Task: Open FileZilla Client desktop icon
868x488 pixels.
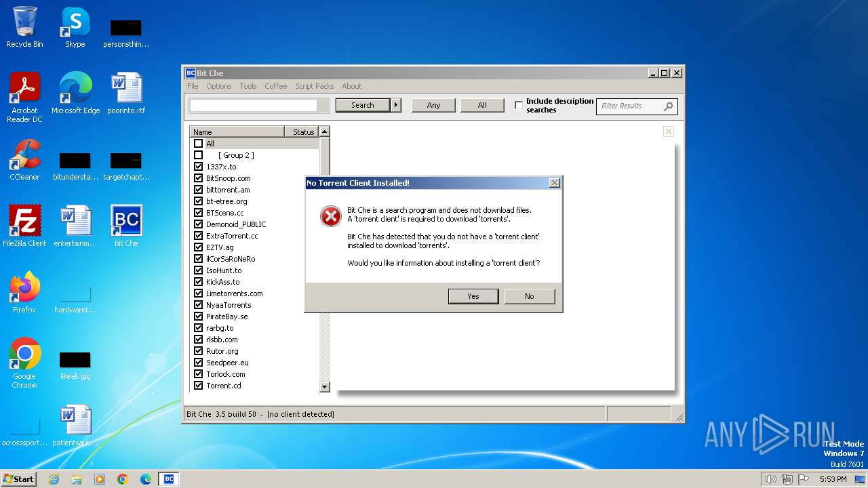Action: [x=24, y=226]
